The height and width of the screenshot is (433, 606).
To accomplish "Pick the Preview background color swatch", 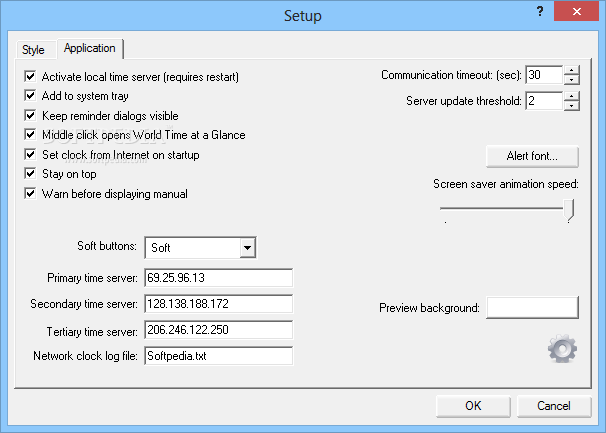I will point(532,308).
